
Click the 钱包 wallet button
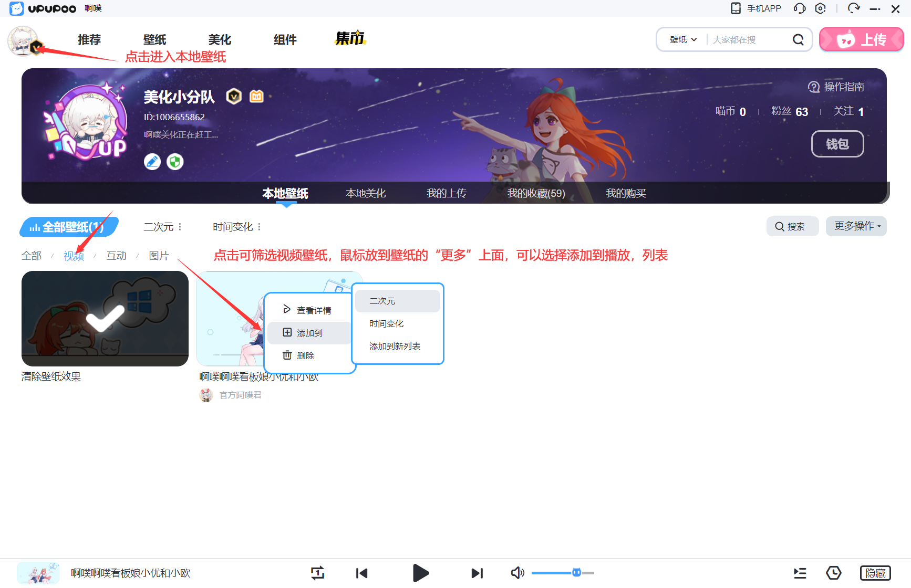point(837,144)
